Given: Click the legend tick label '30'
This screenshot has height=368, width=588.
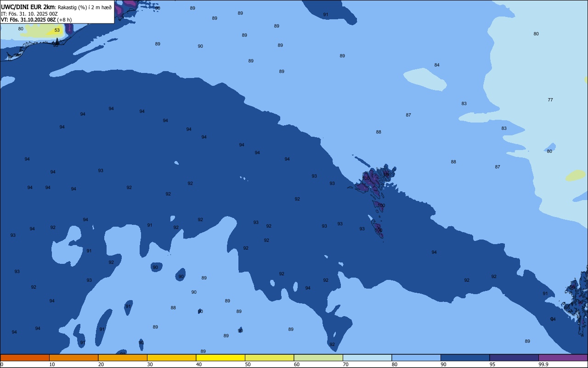Looking at the screenshot, I should [x=150, y=364].
